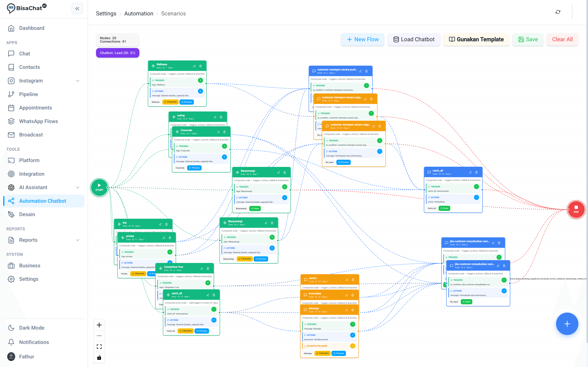Click BisaChat logo
This screenshot has height=367, width=588.
(27, 8)
